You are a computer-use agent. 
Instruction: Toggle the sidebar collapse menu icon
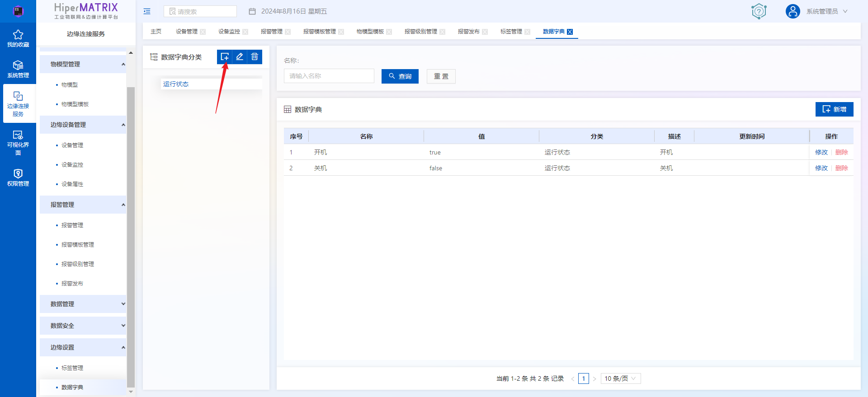click(147, 11)
